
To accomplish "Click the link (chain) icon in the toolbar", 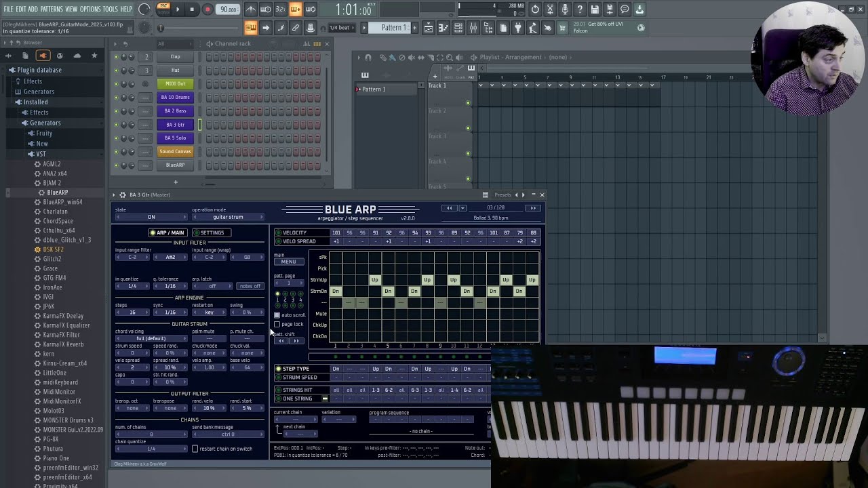I will [x=296, y=28].
